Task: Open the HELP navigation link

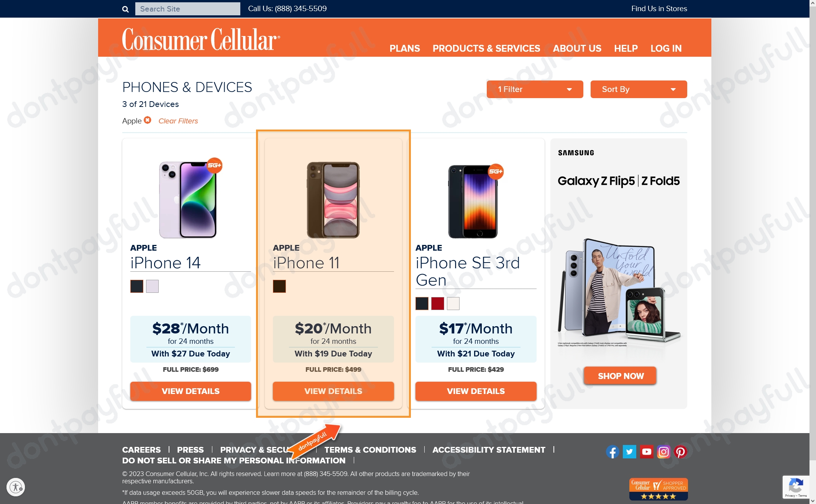Action: pyautogui.click(x=626, y=48)
